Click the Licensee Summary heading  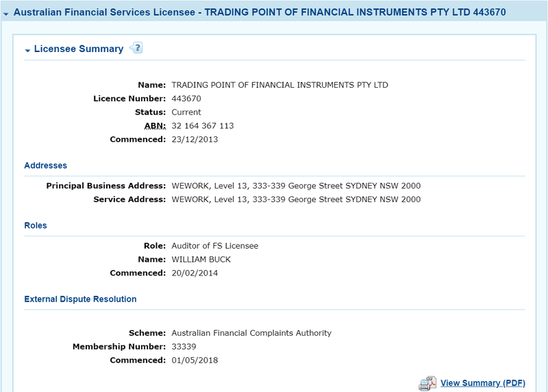coord(79,49)
